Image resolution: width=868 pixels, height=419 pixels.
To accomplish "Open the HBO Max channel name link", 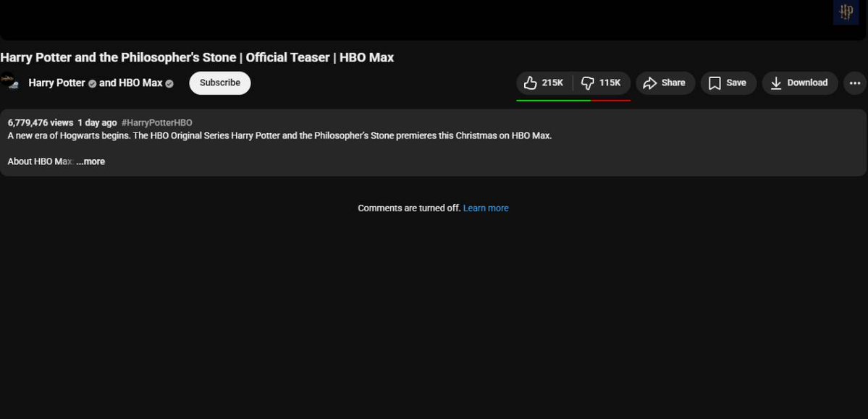I will click(x=140, y=83).
